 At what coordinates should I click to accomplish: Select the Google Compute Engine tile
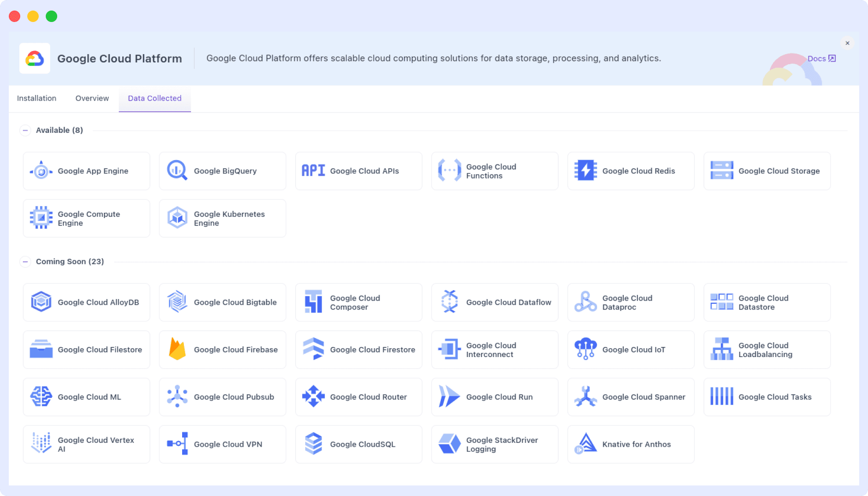coord(86,218)
